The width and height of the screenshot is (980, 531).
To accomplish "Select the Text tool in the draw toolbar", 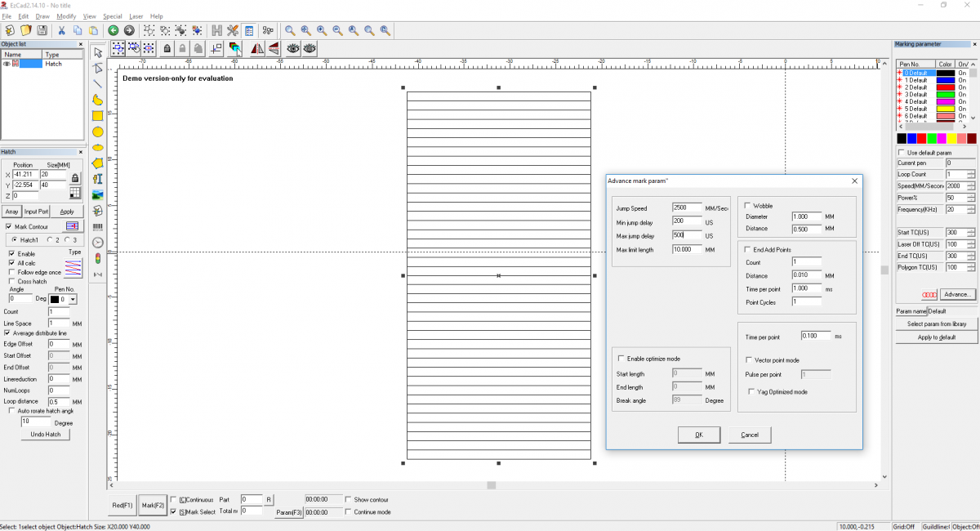I will [98, 179].
